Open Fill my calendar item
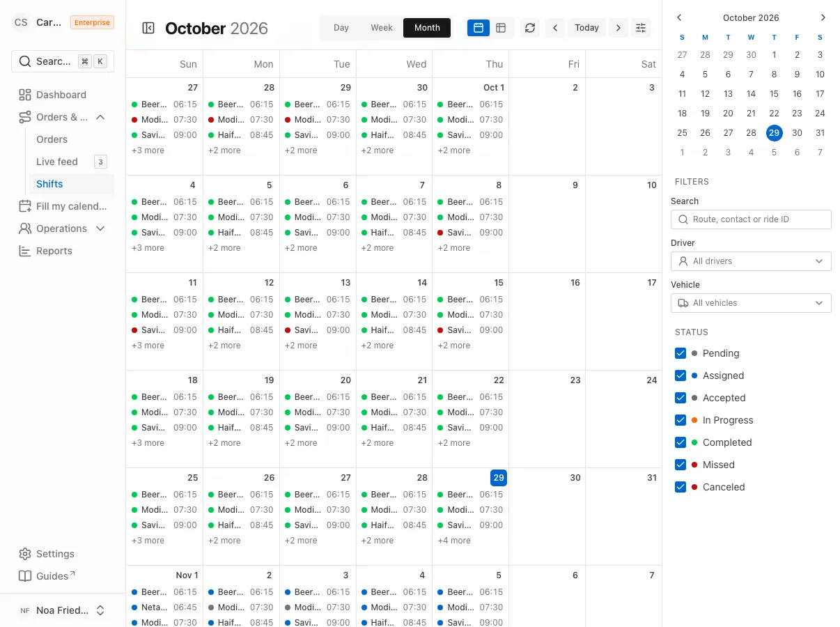 click(63, 206)
